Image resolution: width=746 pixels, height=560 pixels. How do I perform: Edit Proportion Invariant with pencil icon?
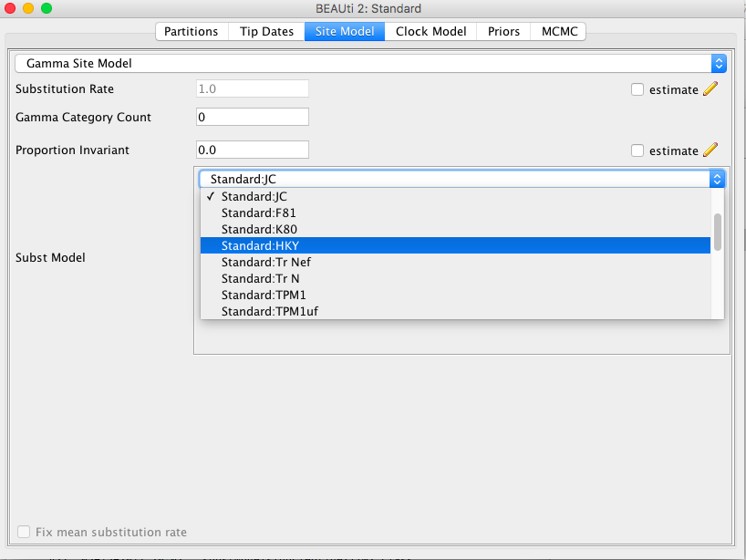[x=710, y=150]
